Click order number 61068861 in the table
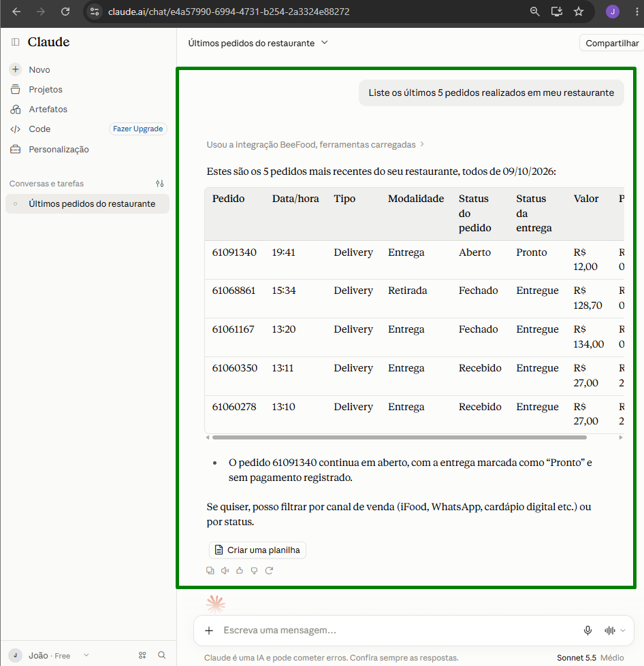 click(x=234, y=290)
